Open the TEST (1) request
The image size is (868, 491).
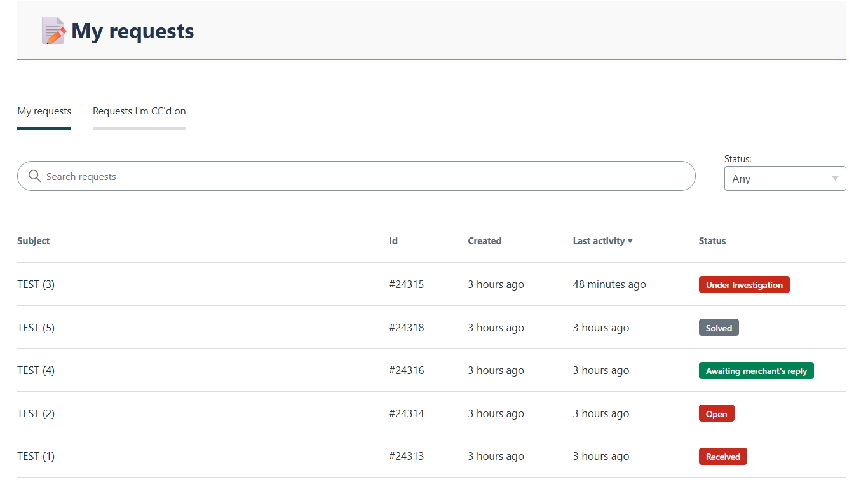(36, 456)
